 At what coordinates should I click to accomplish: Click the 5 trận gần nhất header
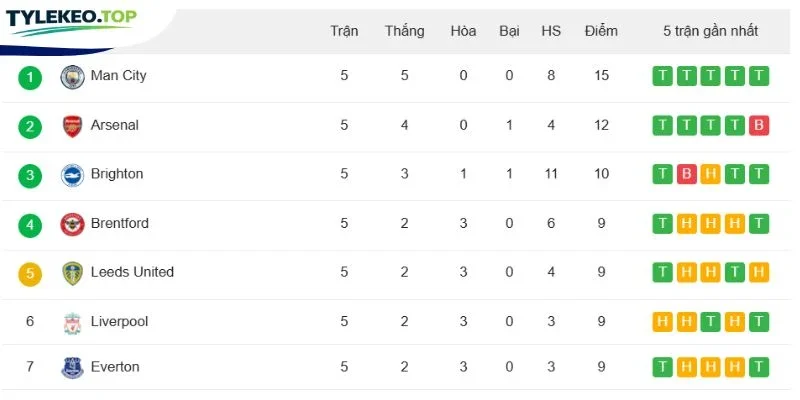coord(711,31)
